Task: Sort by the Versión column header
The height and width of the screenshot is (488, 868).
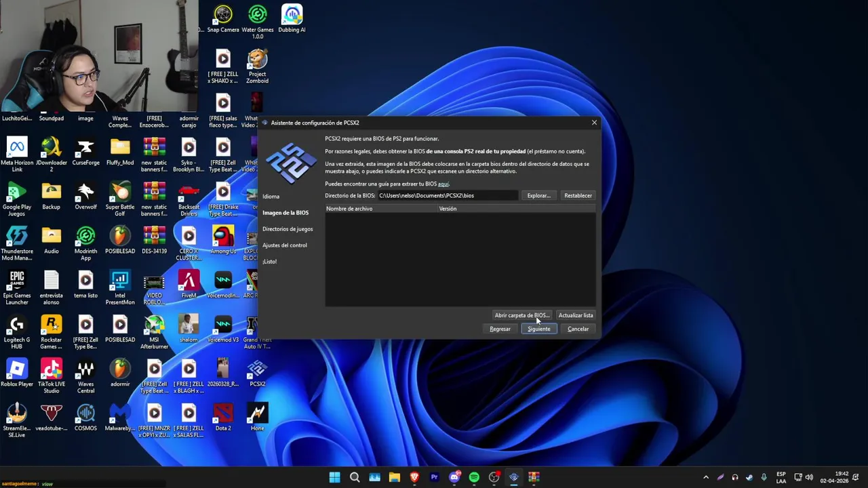Action: click(517, 209)
